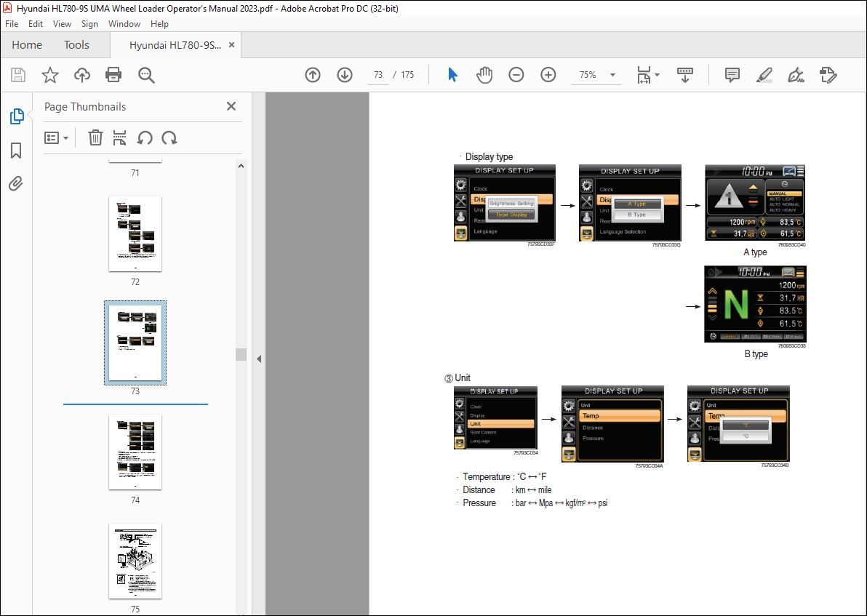Bookmark document with the star icon
The width and height of the screenshot is (867, 616).
tap(49, 75)
